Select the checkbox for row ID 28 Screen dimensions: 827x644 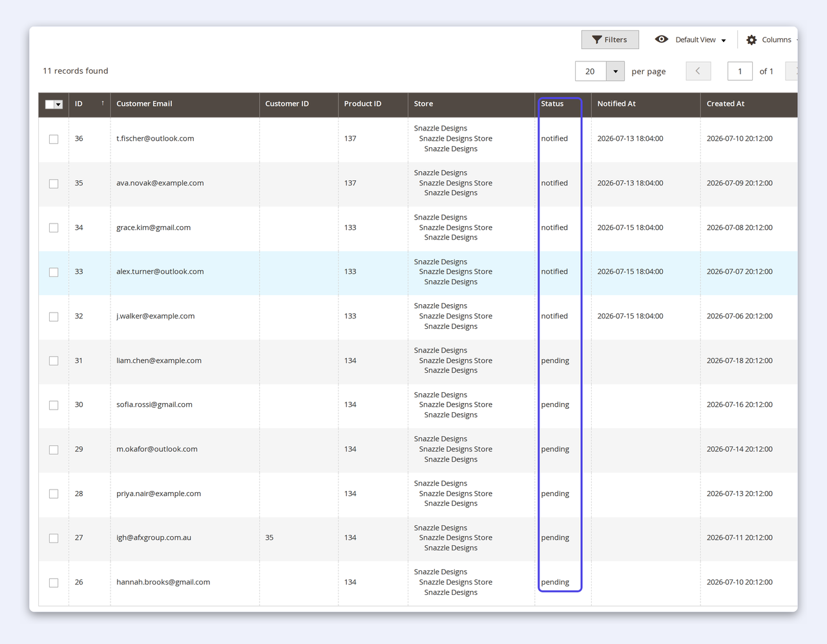(54, 494)
